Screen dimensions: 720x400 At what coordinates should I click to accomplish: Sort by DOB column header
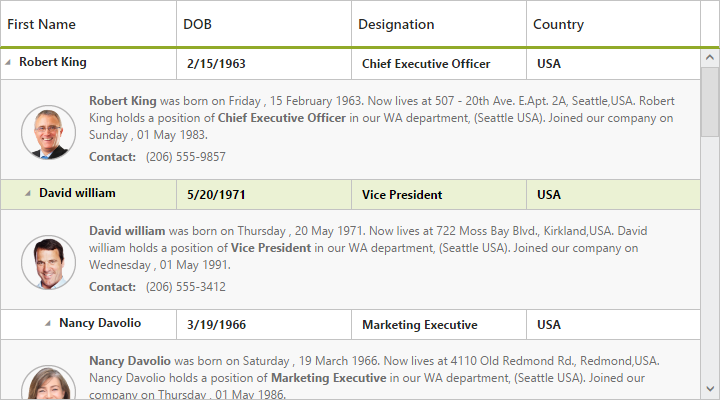click(x=198, y=24)
